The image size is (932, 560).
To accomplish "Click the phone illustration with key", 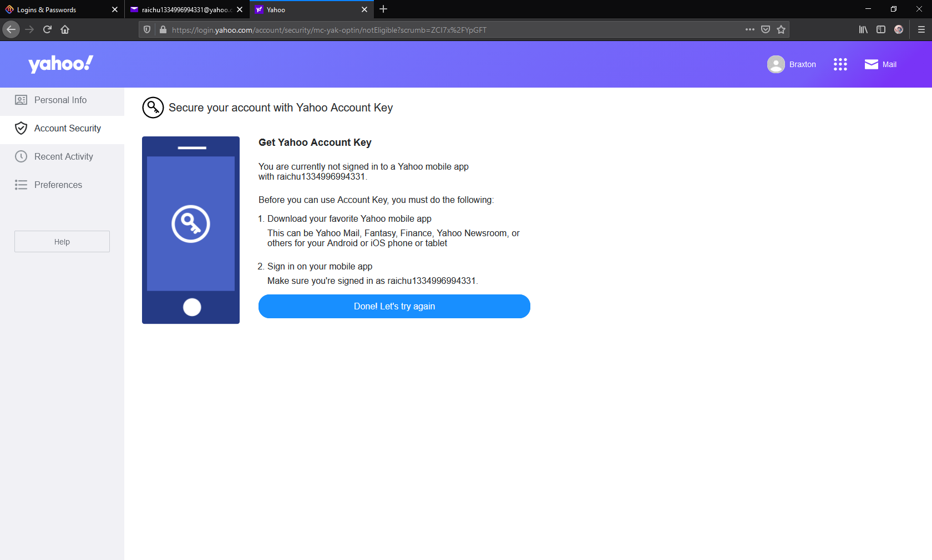I will click(191, 230).
